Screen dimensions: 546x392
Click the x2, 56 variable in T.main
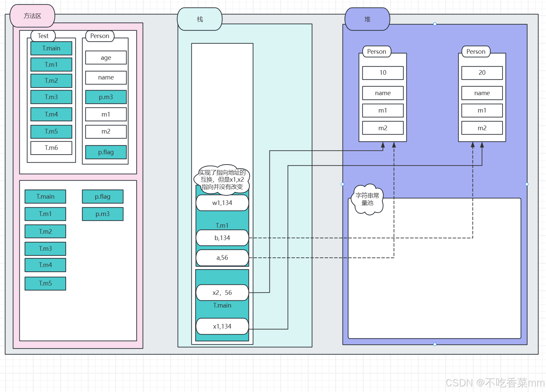222,293
